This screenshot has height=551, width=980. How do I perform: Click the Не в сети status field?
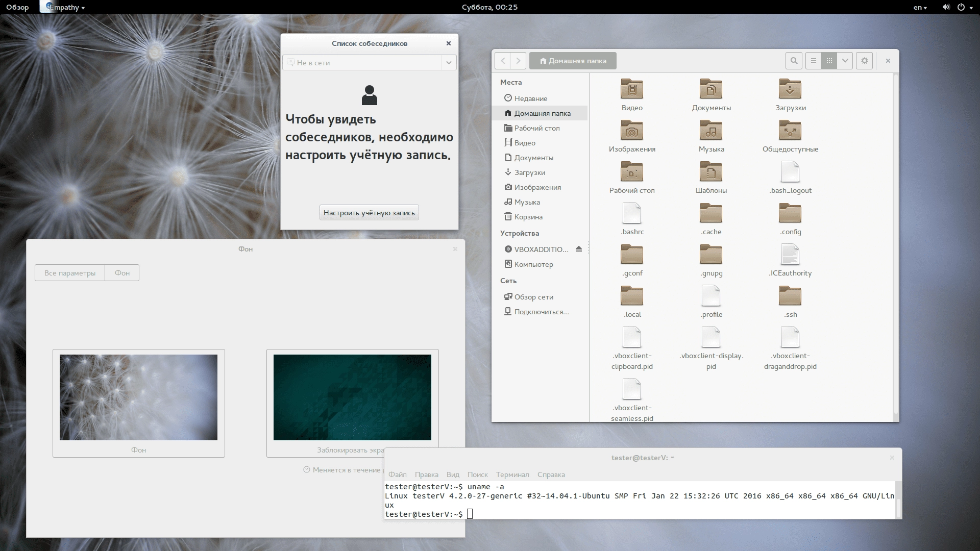[x=362, y=63]
